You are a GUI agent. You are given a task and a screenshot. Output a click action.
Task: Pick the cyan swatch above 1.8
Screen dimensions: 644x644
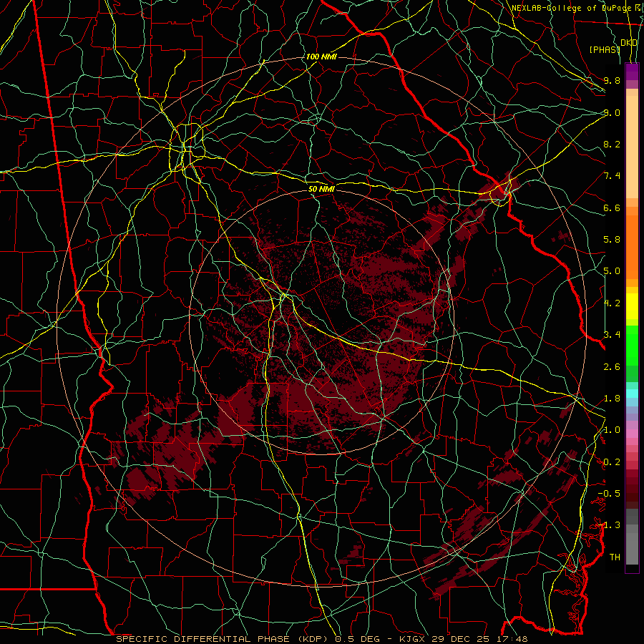(632, 393)
